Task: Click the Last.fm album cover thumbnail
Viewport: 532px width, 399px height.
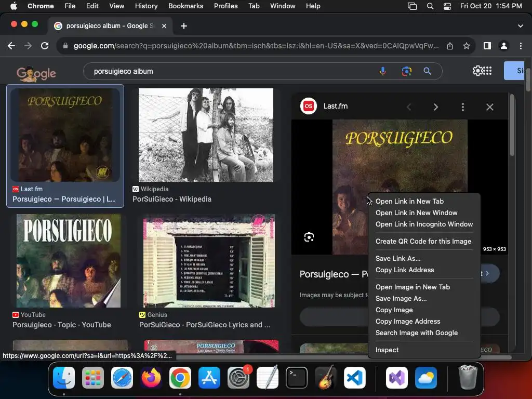Action: click(x=65, y=135)
